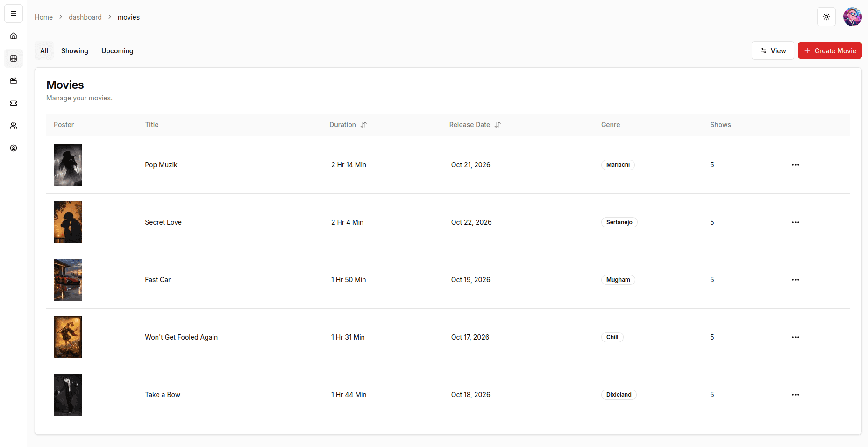This screenshot has width=868, height=447.
Task: Click the Oct 22, 2026 release date
Action: tap(471, 222)
